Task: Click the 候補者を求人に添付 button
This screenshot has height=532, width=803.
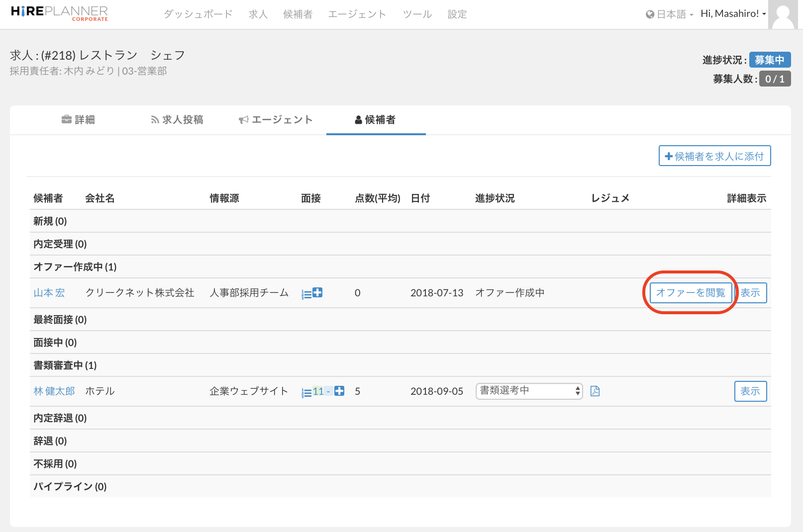Action: coord(714,156)
